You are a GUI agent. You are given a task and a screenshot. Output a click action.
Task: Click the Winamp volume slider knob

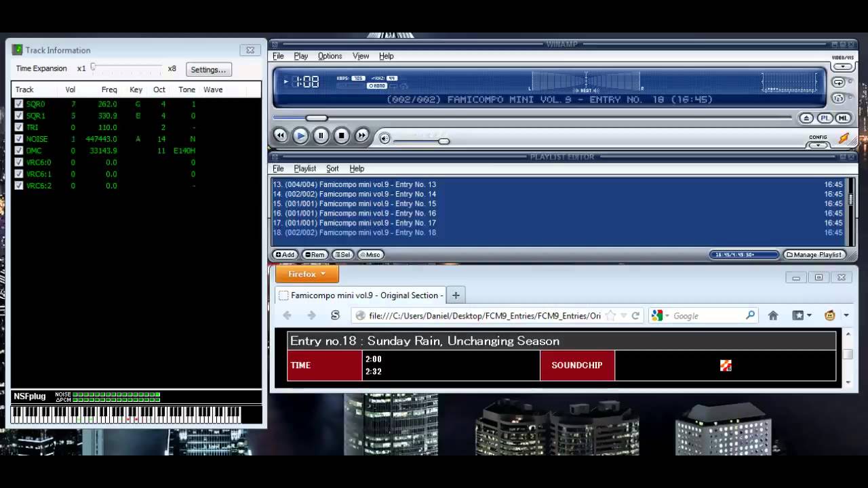[443, 141]
